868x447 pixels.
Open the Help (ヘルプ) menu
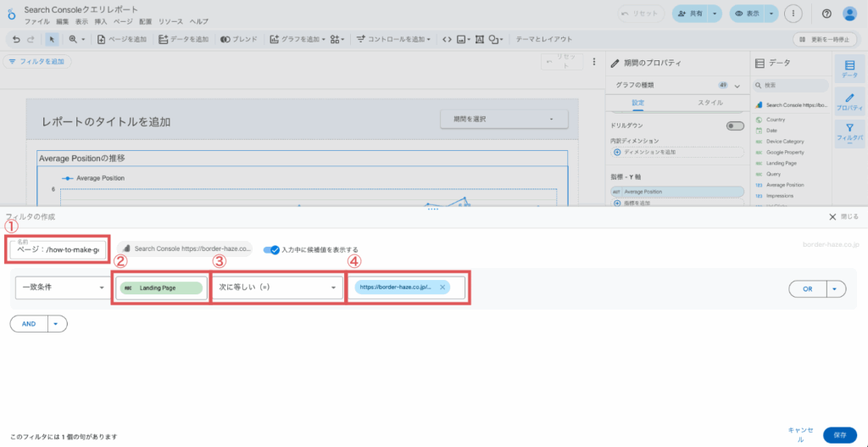[199, 21]
